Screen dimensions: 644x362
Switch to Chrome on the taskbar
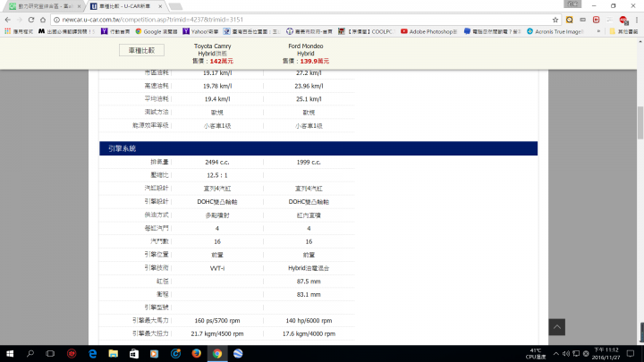[216, 353]
